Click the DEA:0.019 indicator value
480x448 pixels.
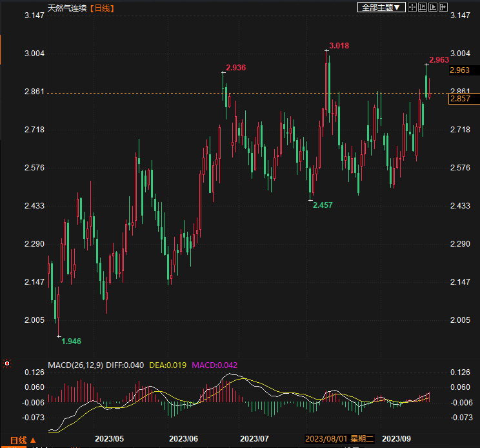[167, 365]
